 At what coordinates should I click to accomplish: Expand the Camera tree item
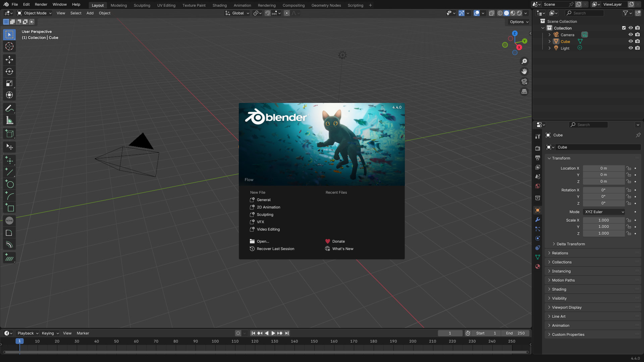[x=549, y=35]
